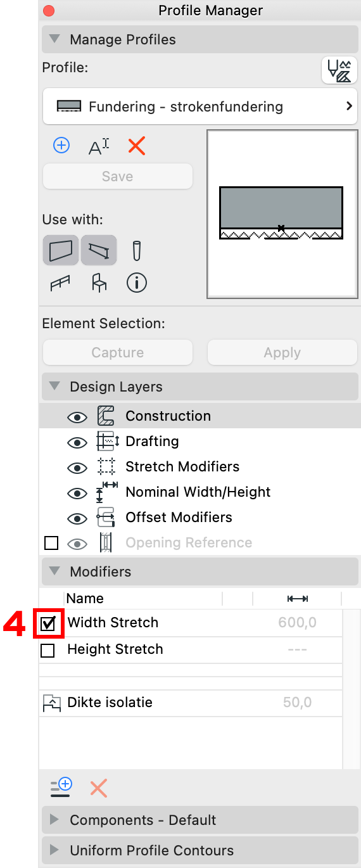Click the rename profile text icon
Viewport: 361px width, 868px height.
point(99,146)
